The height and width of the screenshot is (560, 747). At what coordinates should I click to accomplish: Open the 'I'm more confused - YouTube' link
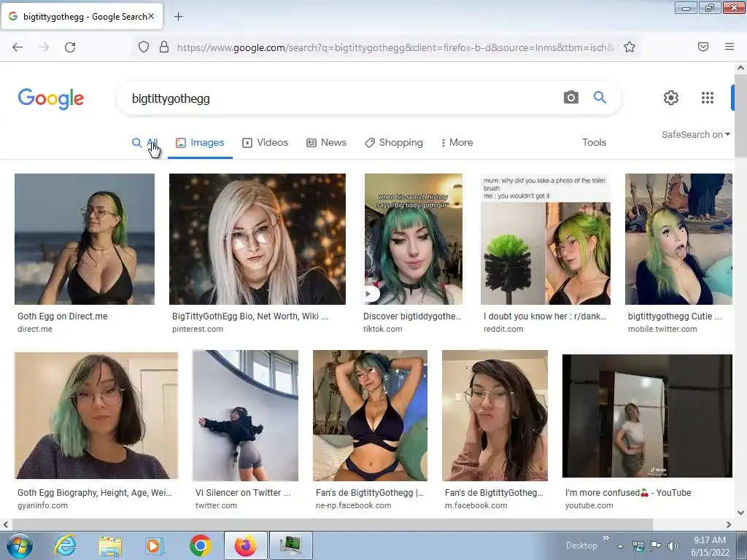(628, 493)
